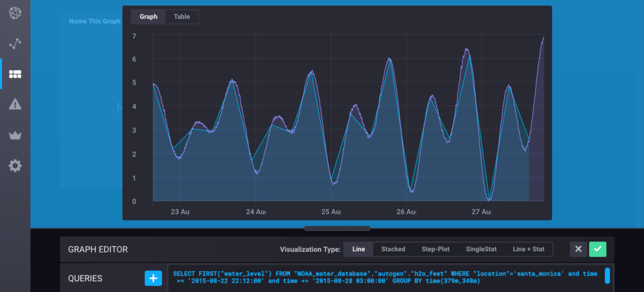
Task: Click the resize handle between graph and editor
Action: click(x=337, y=228)
